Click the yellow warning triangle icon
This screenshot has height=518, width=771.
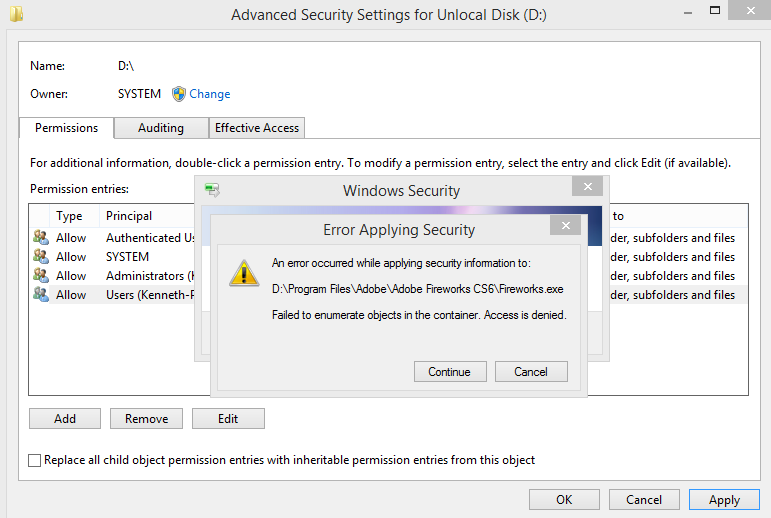coord(244,273)
